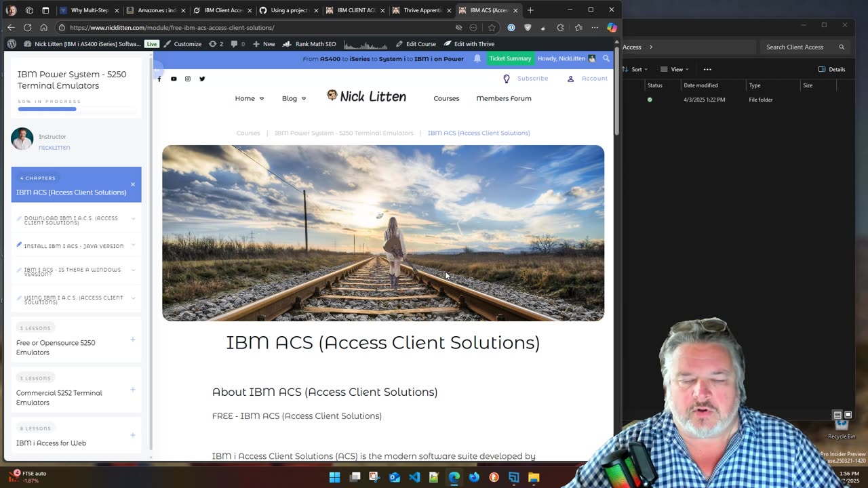
Task: Open the Edge Copilot icon
Action: point(612,27)
